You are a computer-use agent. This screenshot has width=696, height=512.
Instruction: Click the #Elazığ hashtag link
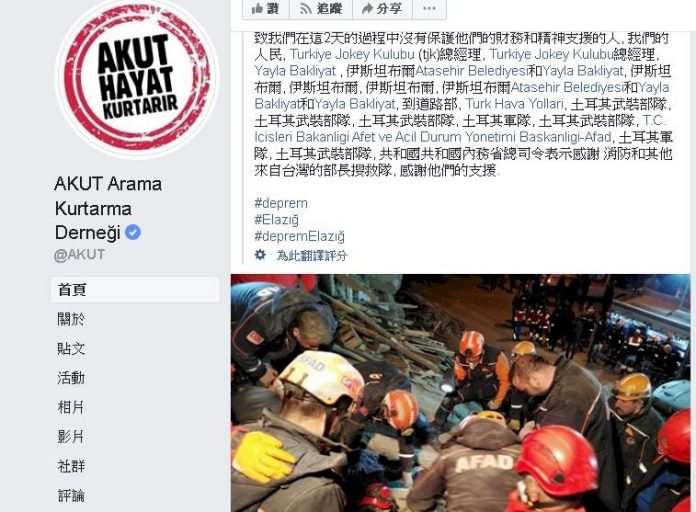click(x=277, y=219)
